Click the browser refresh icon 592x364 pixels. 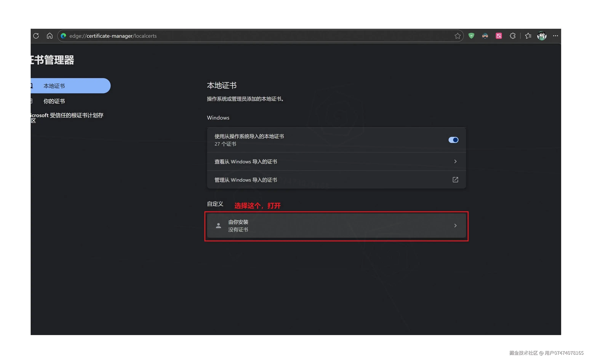tap(36, 36)
